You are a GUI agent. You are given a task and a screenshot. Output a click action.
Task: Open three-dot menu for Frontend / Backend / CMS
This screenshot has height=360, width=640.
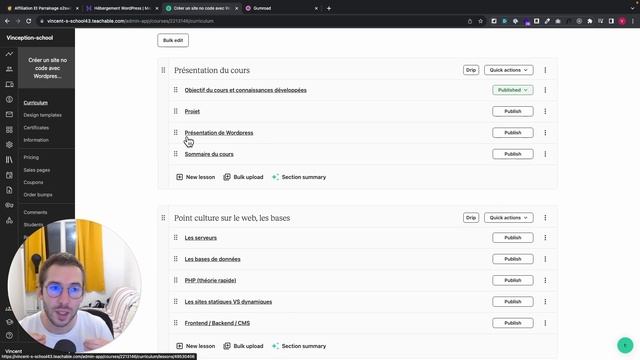[545, 323]
